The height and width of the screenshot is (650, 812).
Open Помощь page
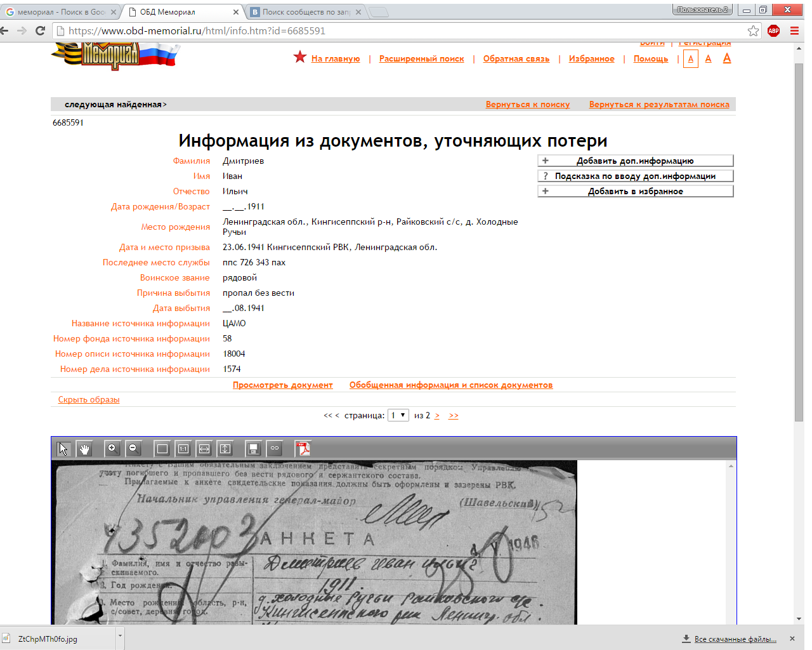[x=651, y=59]
